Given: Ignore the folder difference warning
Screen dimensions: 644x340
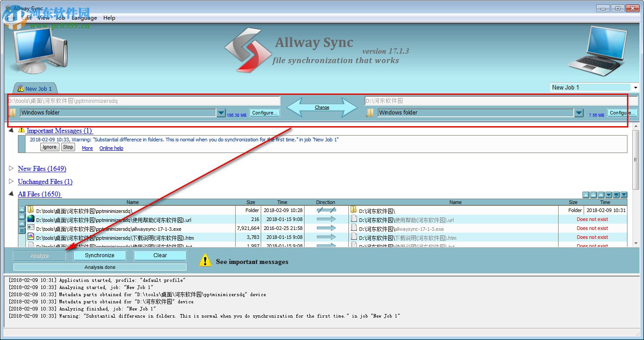Looking at the screenshot, I should pyautogui.click(x=50, y=147).
